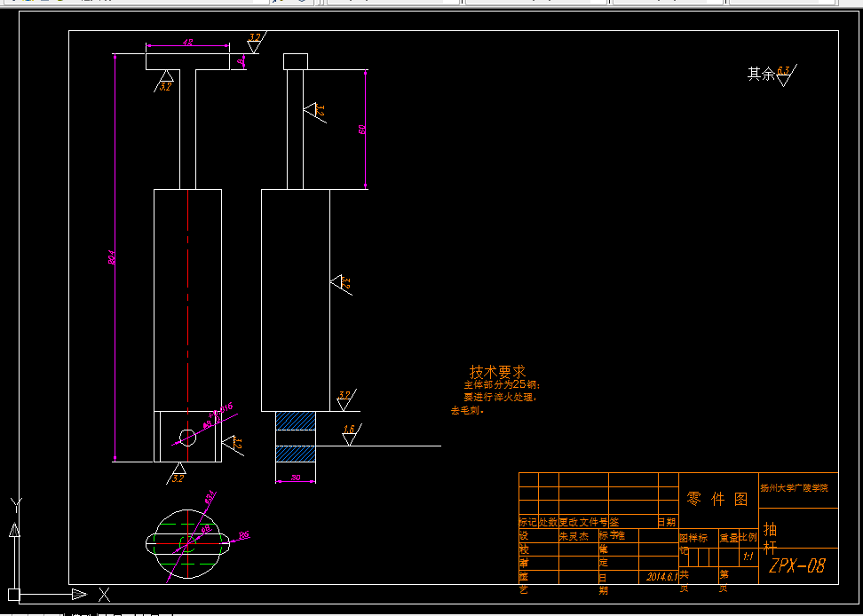Click the 图样标记 label
The width and height of the screenshot is (863, 616).
(693, 543)
